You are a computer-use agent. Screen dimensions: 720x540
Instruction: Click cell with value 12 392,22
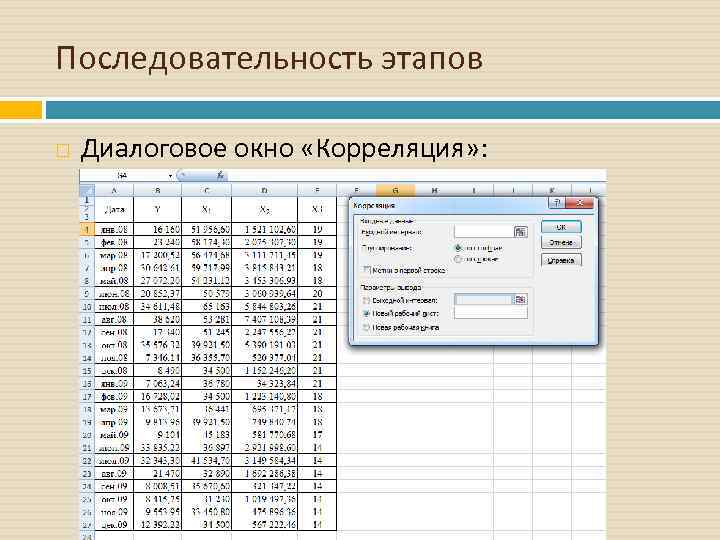pyautogui.click(x=158, y=524)
